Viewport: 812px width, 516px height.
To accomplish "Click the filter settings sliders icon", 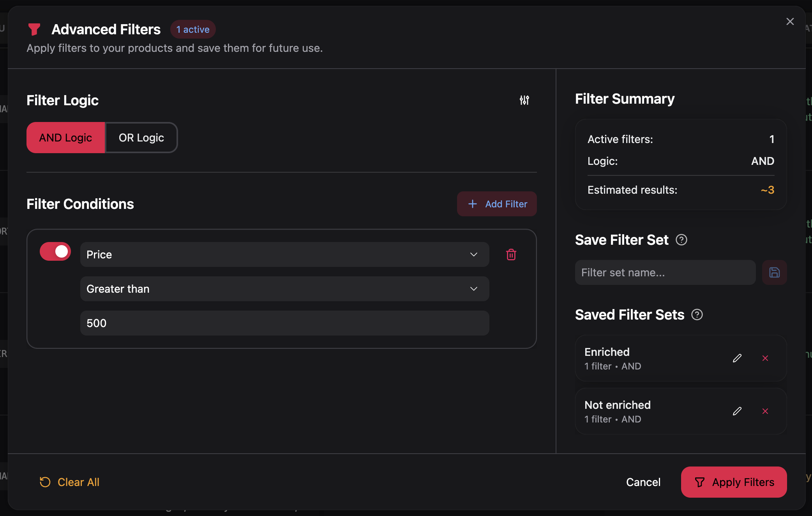I will coord(524,100).
